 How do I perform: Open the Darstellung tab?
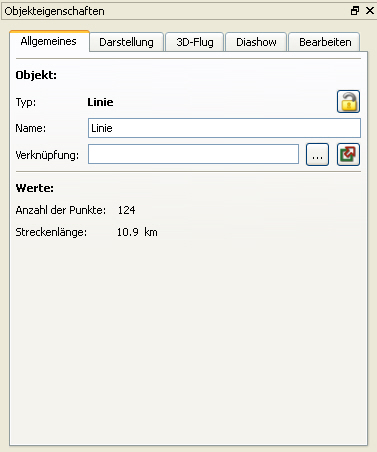127,42
